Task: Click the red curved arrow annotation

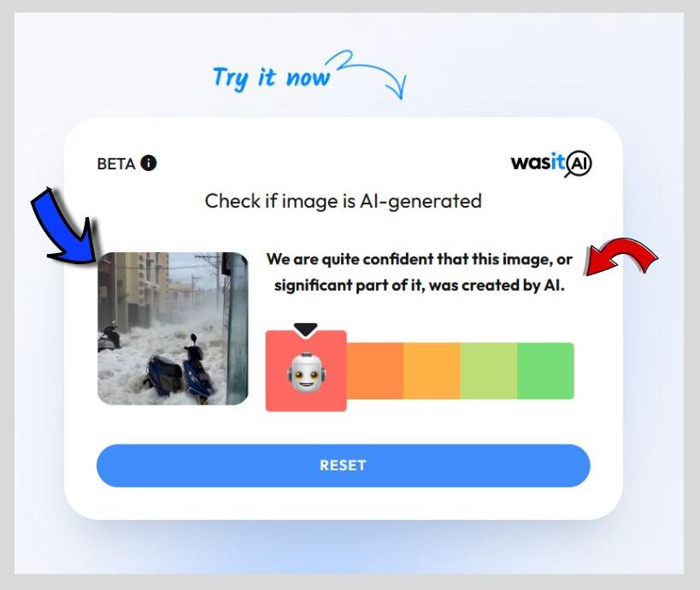Action: (x=621, y=257)
